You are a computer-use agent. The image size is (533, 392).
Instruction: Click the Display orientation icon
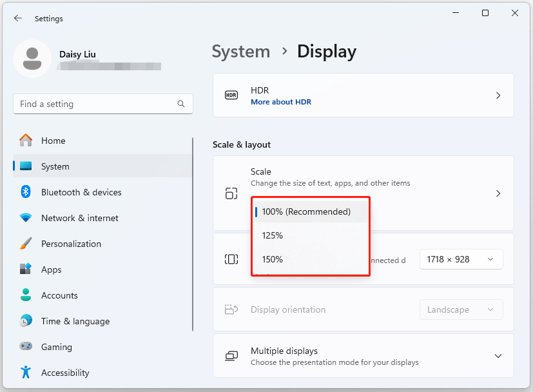[231, 309]
